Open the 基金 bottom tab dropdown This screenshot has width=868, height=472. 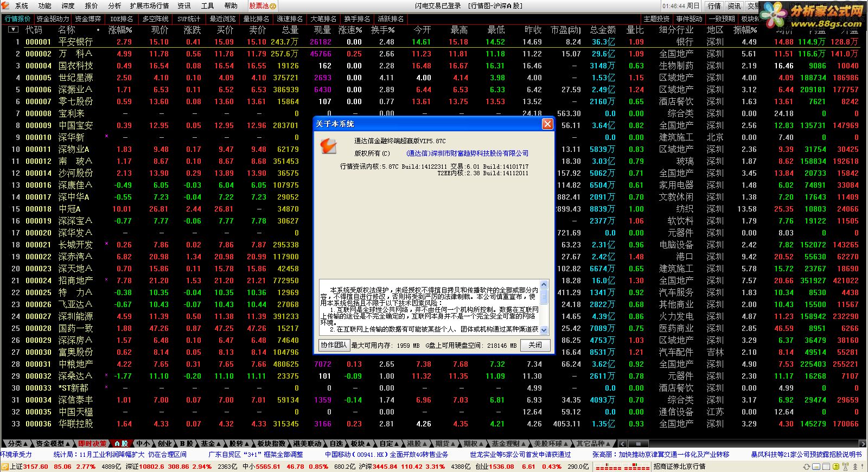[x=210, y=443]
